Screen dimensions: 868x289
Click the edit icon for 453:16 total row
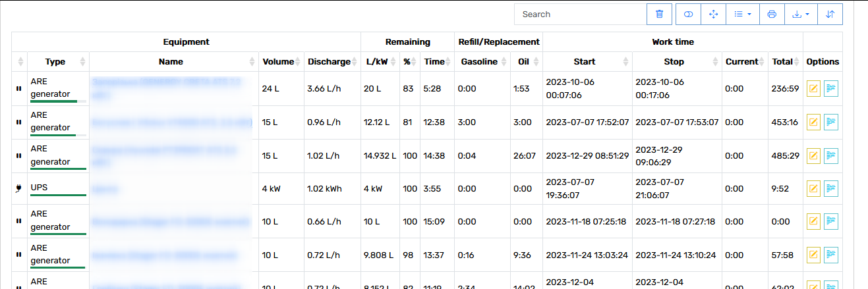813,122
